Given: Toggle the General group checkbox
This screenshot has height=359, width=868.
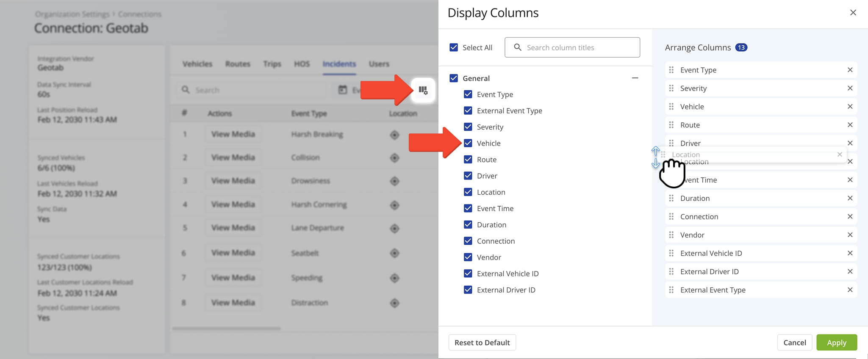Looking at the screenshot, I should pos(454,78).
